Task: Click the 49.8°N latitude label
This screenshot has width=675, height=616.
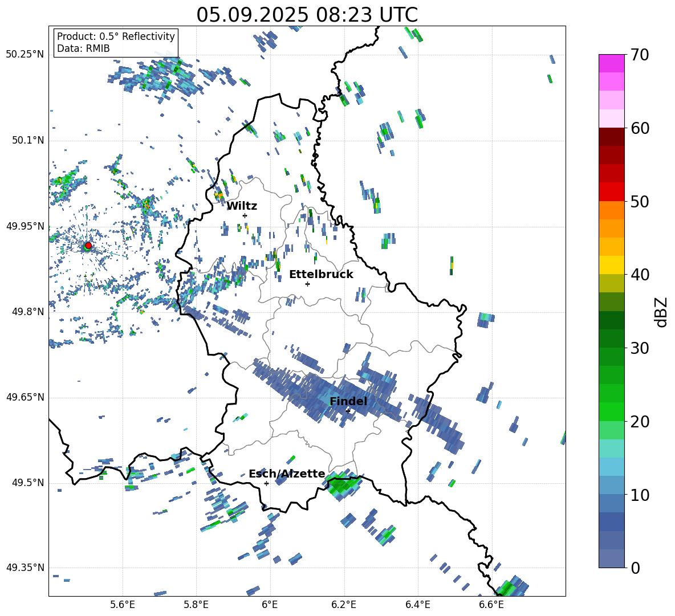Action: pyautogui.click(x=28, y=312)
